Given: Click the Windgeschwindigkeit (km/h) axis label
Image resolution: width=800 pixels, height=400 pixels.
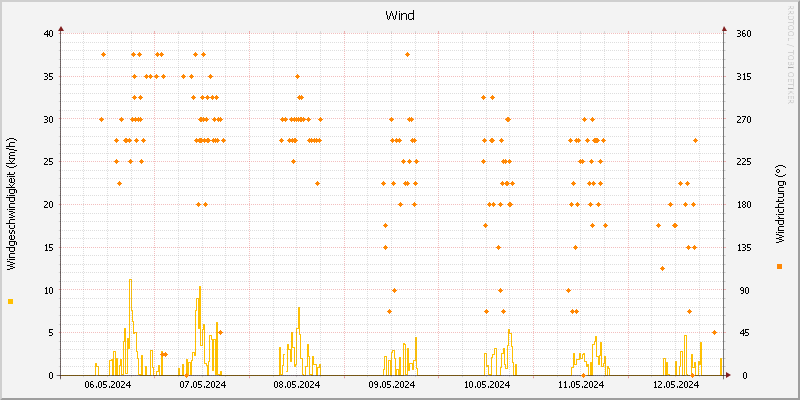Looking at the screenshot, I should (x=11, y=204).
